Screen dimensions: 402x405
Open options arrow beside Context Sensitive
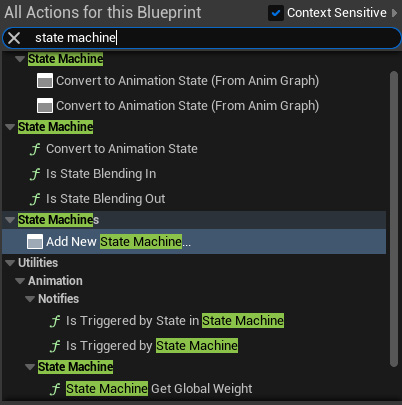point(395,13)
